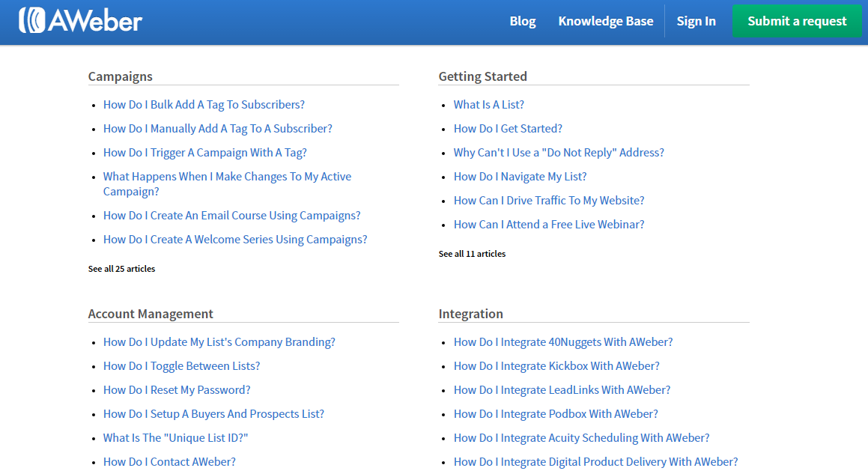This screenshot has width=868, height=474.
Task: Click the AWeber logo
Action: (81, 20)
